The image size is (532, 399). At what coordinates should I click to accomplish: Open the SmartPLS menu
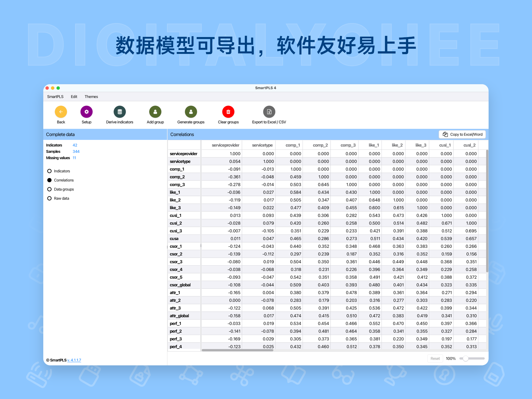[x=55, y=96]
